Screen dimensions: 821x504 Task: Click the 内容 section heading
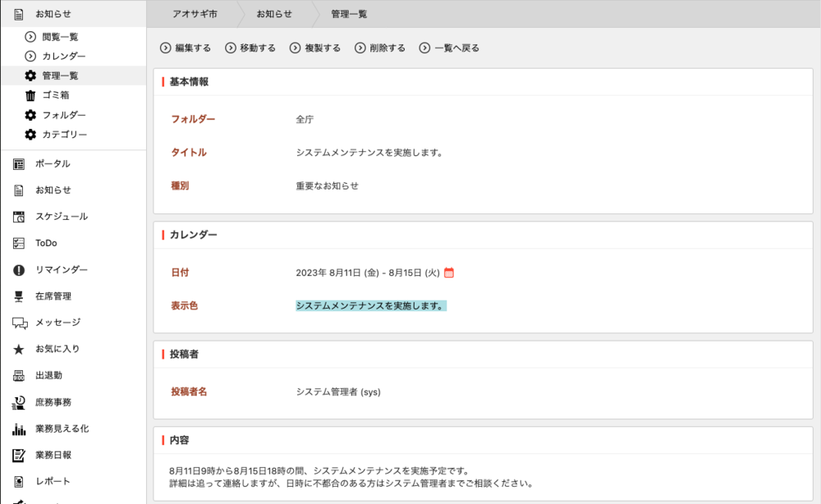179,440
